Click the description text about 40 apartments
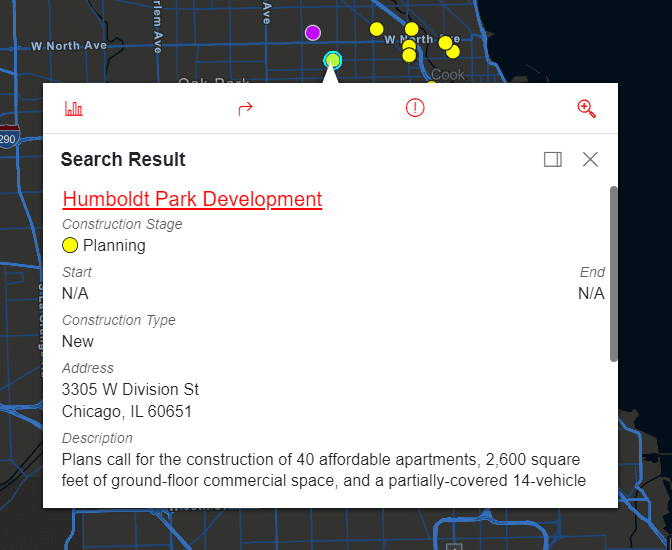 click(x=320, y=469)
